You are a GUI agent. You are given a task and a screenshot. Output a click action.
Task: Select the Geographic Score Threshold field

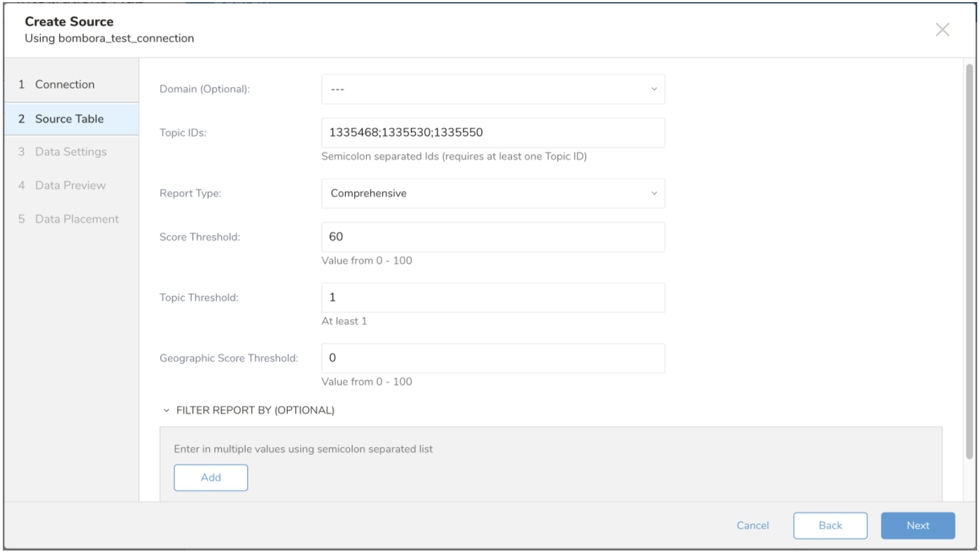[x=492, y=358]
